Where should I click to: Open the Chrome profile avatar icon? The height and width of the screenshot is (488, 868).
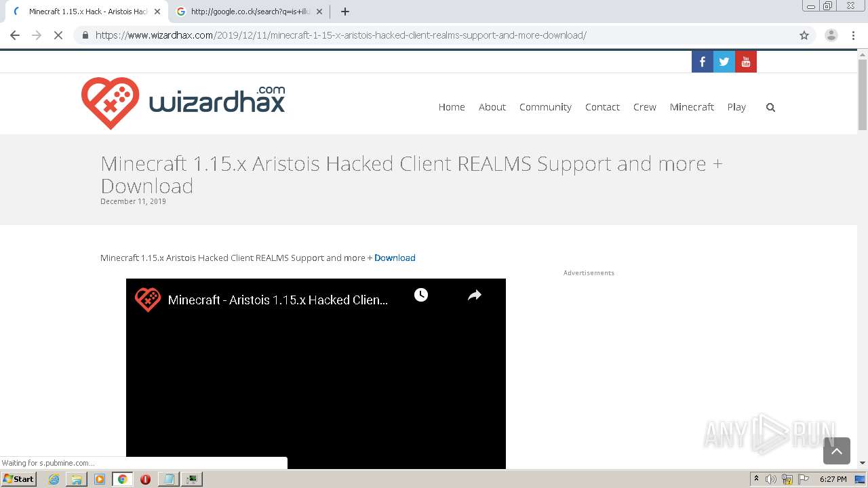[831, 35]
